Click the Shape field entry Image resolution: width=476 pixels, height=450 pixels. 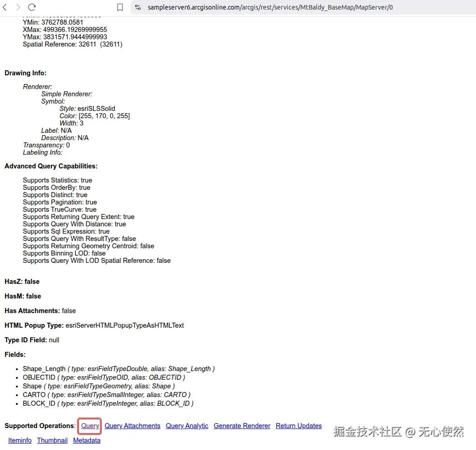[x=99, y=386]
